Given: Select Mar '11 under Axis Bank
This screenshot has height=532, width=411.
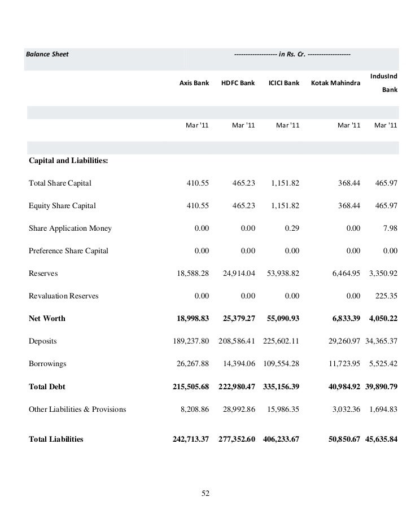Looking at the screenshot, I should [x=197, y=125].
